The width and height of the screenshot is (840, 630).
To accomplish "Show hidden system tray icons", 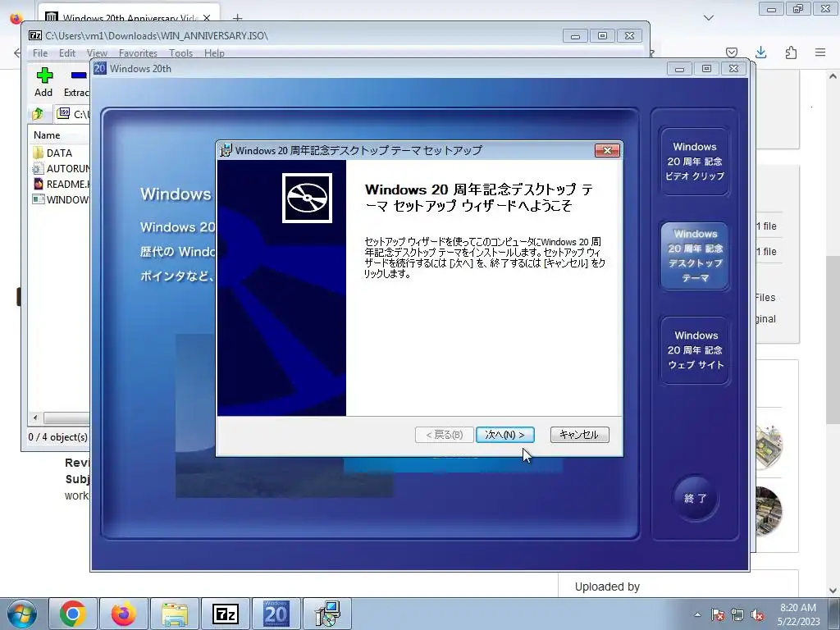I will pos(697,614).
